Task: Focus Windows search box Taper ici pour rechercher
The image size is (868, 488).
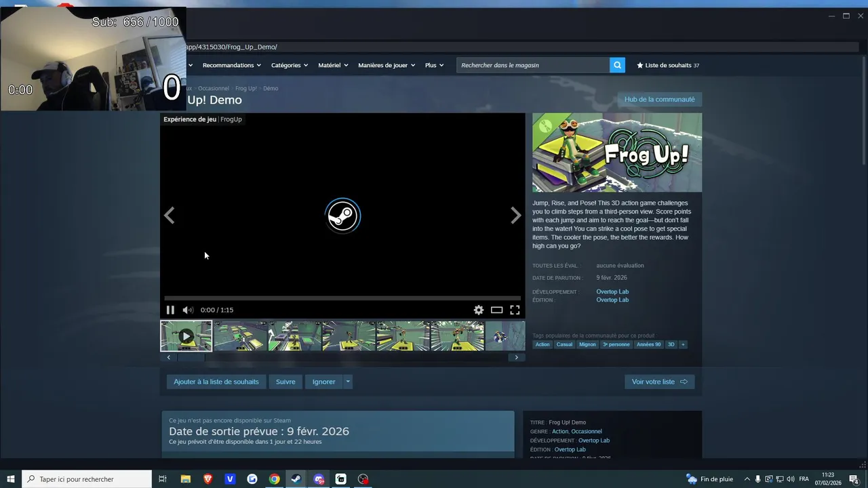Action: point(87,479)
